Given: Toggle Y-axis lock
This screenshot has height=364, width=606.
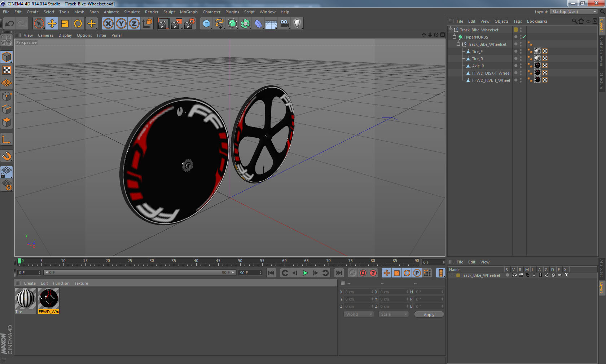Looking at the screenshot, I should click(121, 24).
